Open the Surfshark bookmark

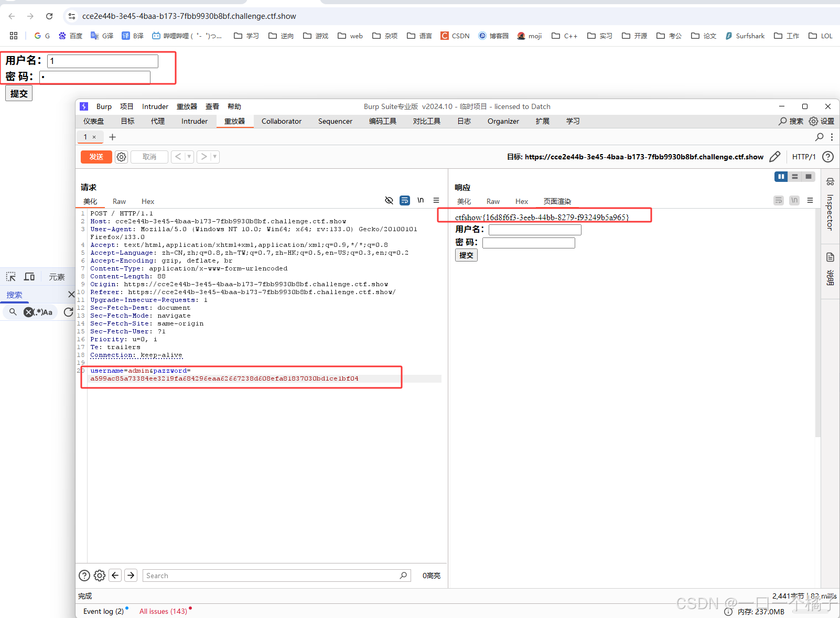click(x=745, y=36)
